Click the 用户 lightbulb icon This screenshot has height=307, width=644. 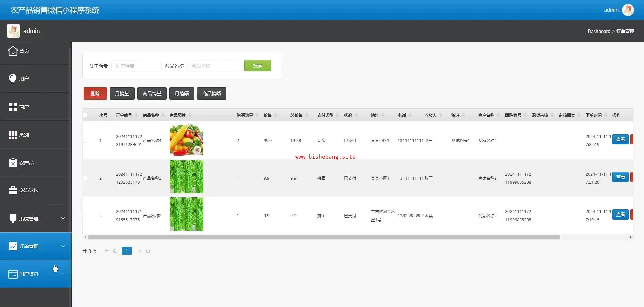click(13, 79)
